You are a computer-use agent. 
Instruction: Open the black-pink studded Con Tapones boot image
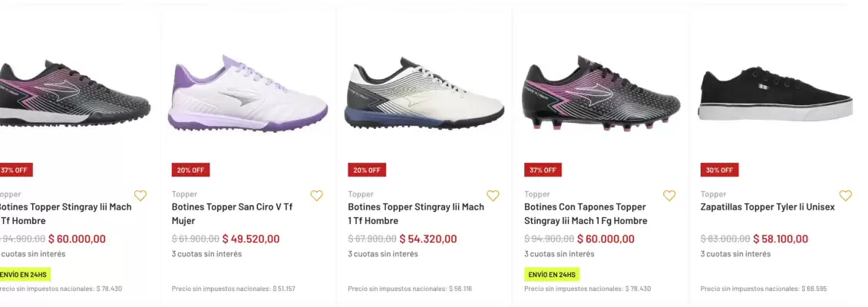click(x=601, y=92)
